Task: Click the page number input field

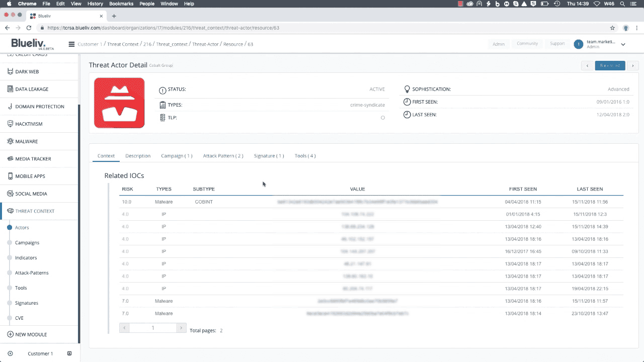Action: 153,328
